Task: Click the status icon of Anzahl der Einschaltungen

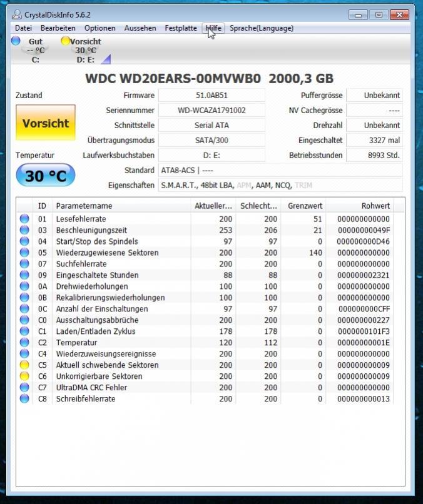Action: point(24,309)
